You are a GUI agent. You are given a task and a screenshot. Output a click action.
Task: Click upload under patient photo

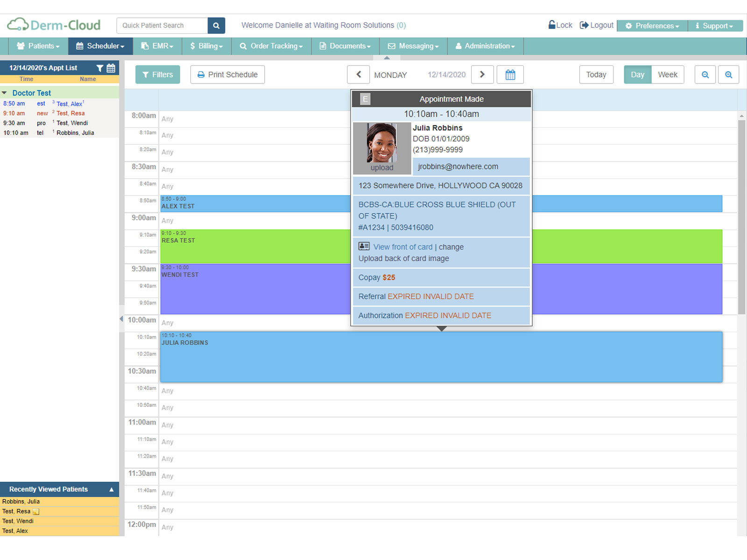(x=382, y=168)
